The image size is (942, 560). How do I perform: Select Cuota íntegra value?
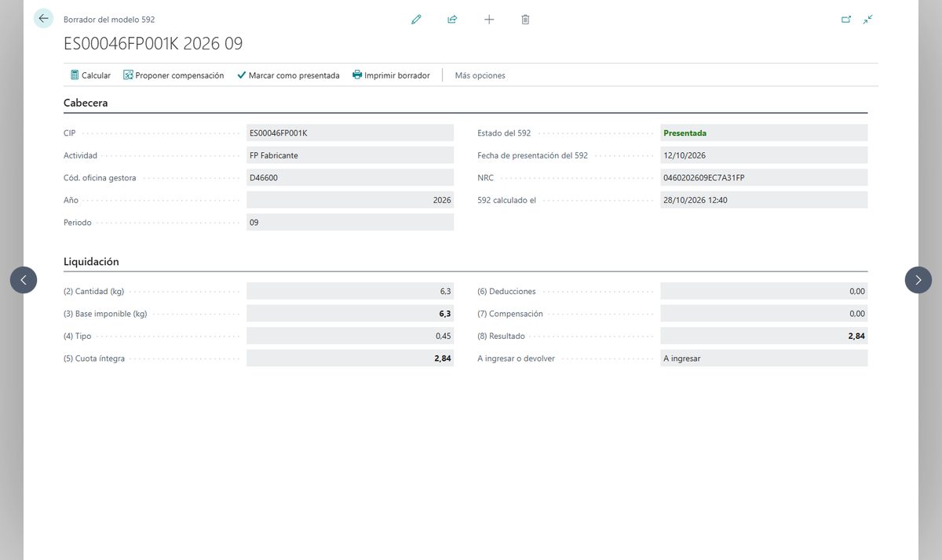tap(350, 358)
